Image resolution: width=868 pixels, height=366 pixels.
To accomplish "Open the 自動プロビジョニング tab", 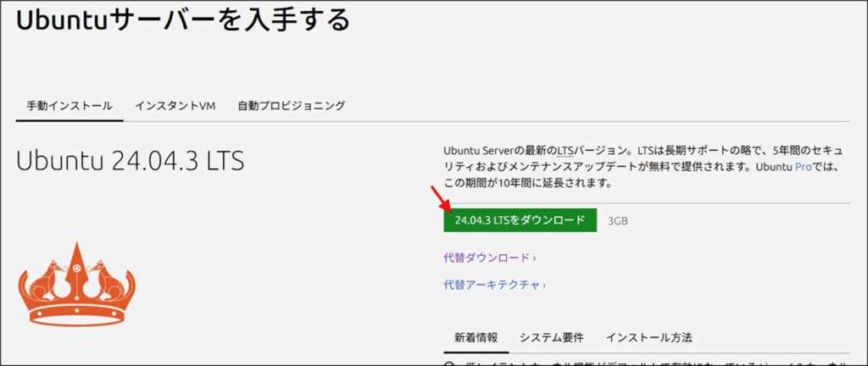I will click(x=292, y=106).
